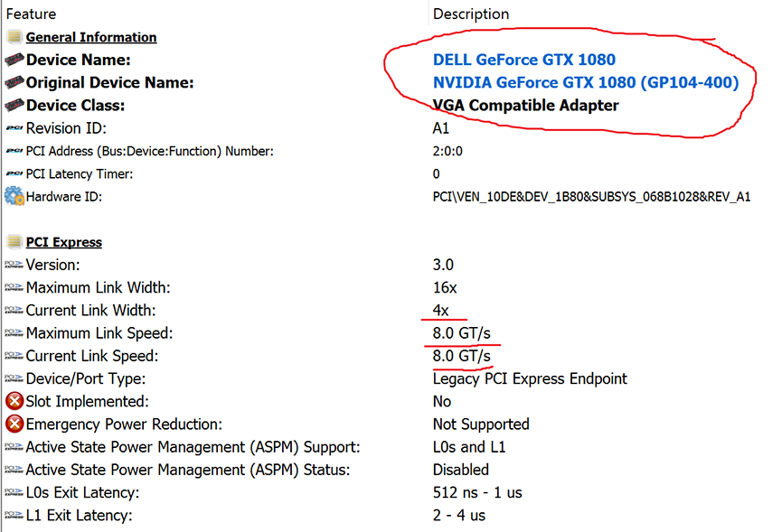Open the DELL GeForce GTX 1080 link

[524, 60]
